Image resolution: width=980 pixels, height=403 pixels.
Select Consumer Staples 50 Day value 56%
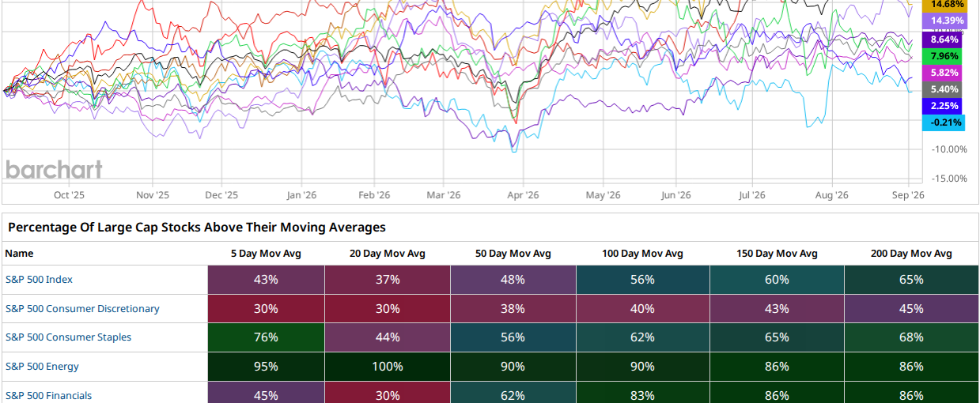click(513, 337)
